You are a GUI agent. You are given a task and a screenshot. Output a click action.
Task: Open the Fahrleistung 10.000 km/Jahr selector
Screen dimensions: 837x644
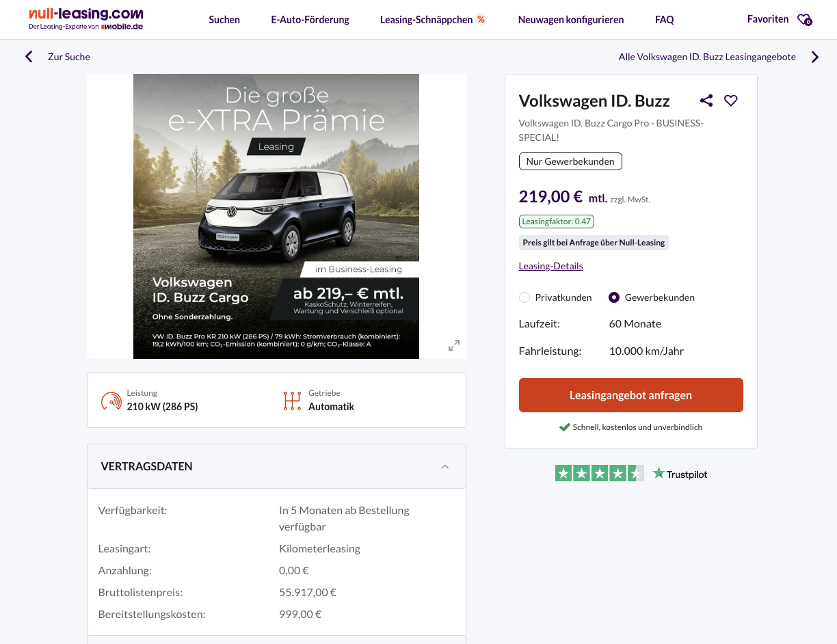(x=646, y=351)
